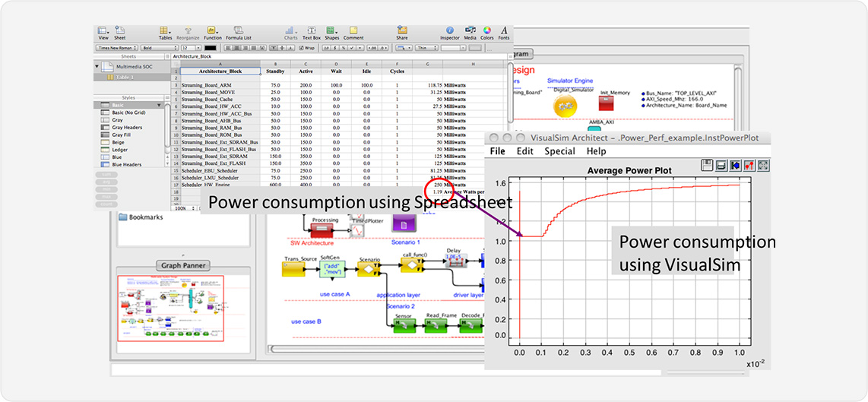Click the Streaming_Board_ARM cell

click(x=220, y=85)
